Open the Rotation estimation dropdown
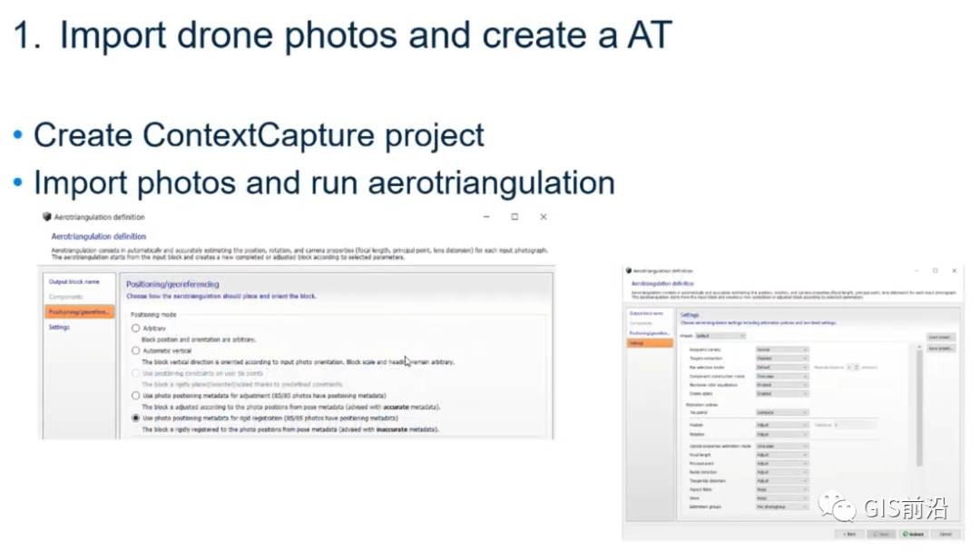This screenshot has height=551, width=980. coord(782,434)
